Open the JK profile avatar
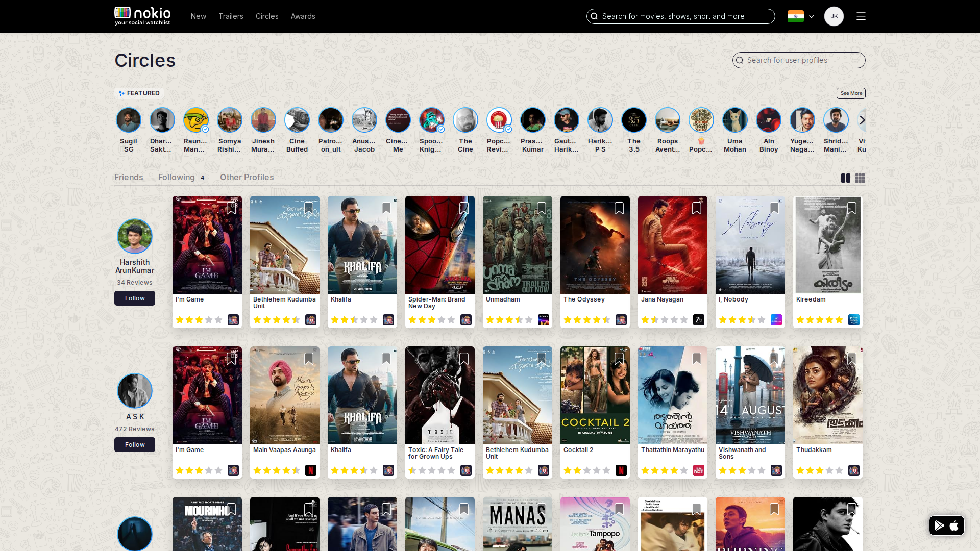Image resolution: width=980 pixels, height=551 pixels. (834, 16)
